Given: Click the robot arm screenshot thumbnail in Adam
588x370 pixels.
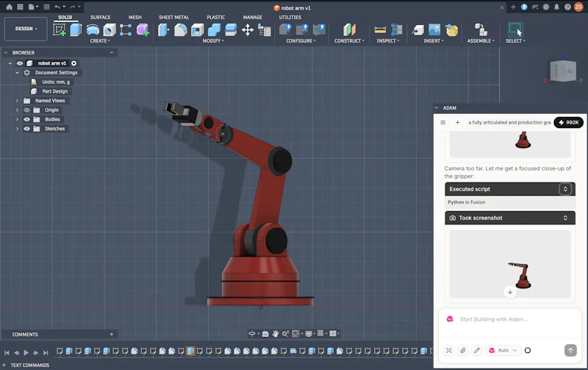Looking at the screenshot, I should coord(510,264).
